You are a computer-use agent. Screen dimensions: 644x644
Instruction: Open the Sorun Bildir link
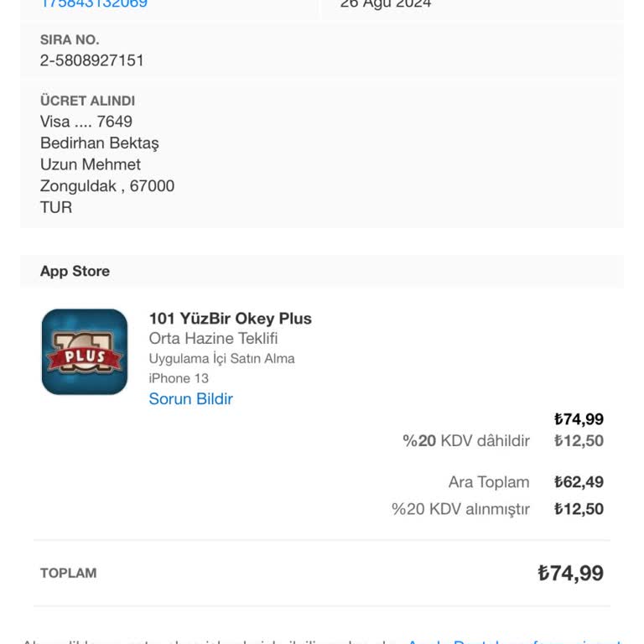coord(190,399)
